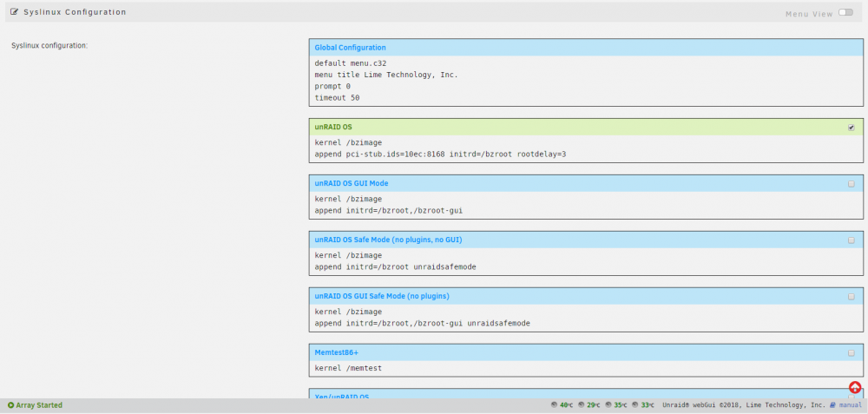Click the Syslinux Configuration page title
868x414 pixels.
pyautogui.click(x=75, y=11)
